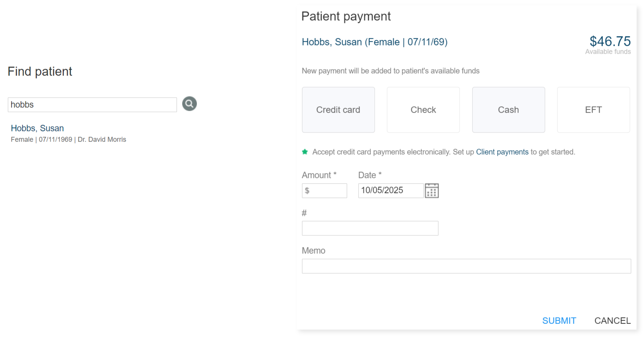Open the date calendar picker icon
The width and height of the screenshot is (644, 337).
[432, 191]
